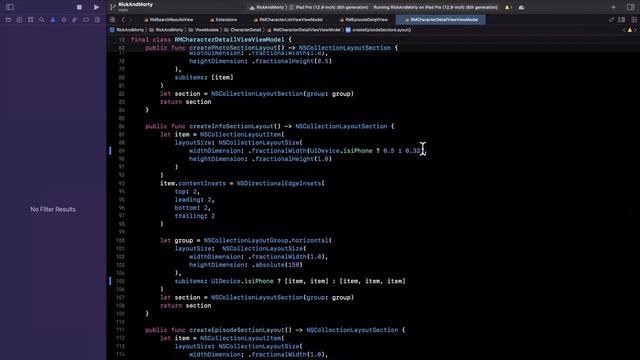Viewport: 640px width, 360px height.
Task: Switch to the Extensions tab
Action: point(223,20)
